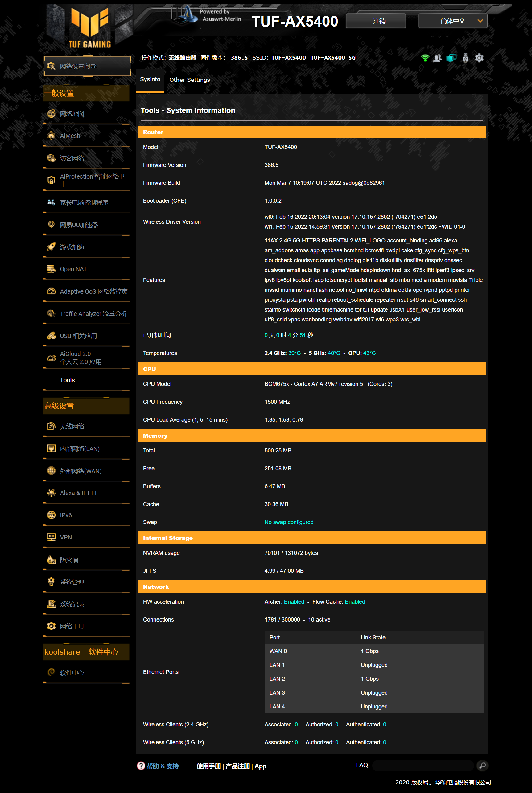Open the AiMesh sidebar icon
Screen dimensions: 532x793
click(51, 136)
